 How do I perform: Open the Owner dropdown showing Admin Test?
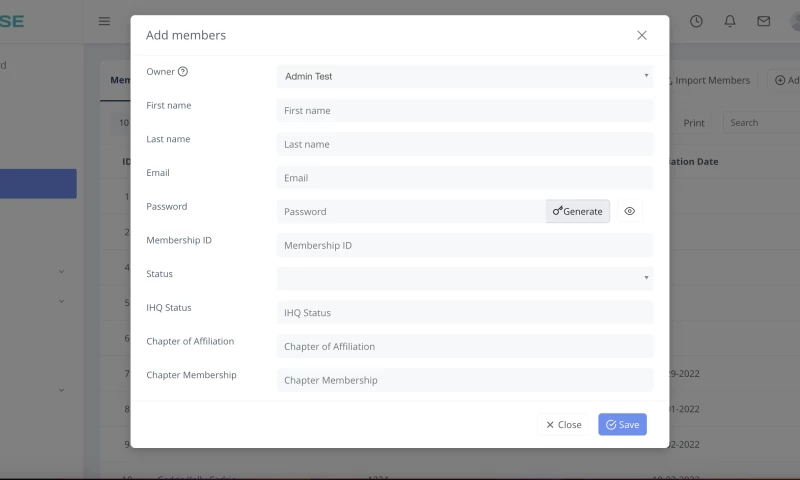pyautogui.click(x=465, y=76)
